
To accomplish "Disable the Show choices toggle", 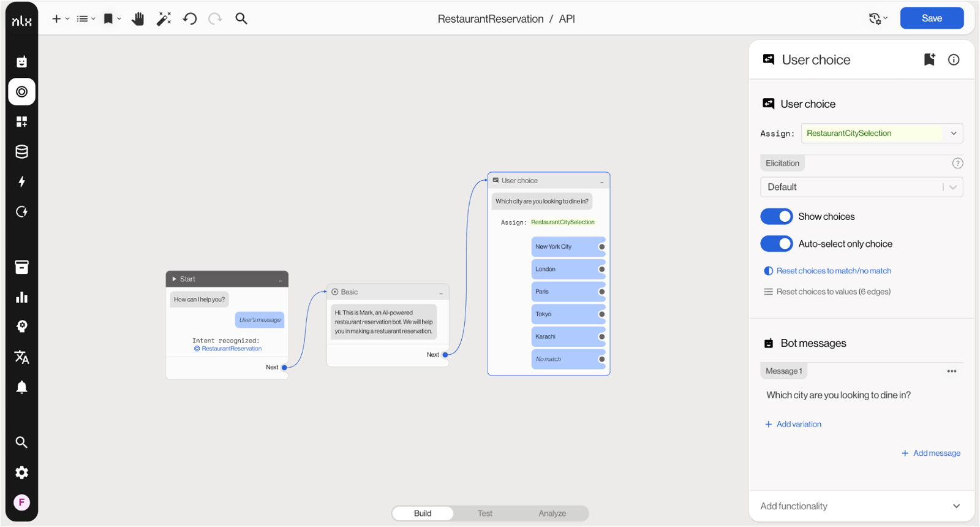I will coord(777,217).
